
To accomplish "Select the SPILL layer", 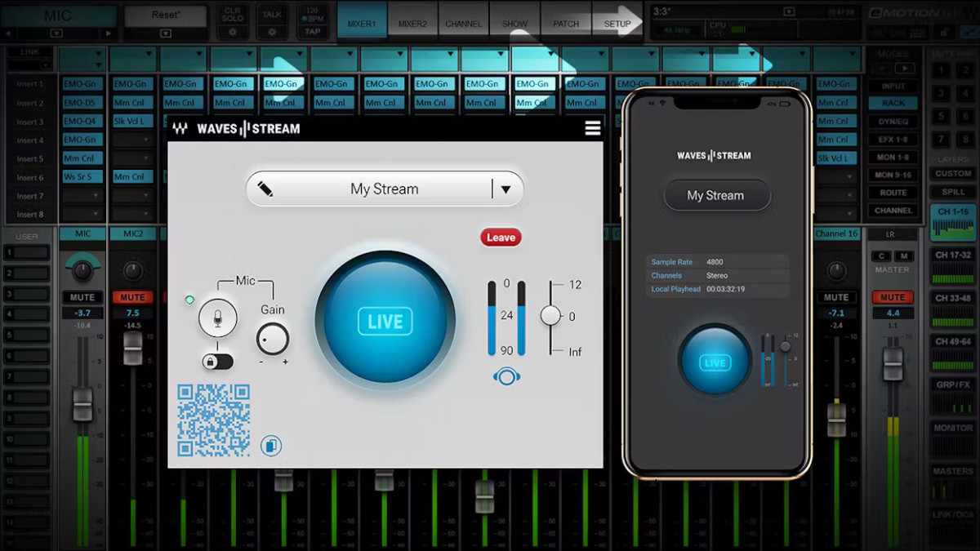I will (x=953, y=192).
